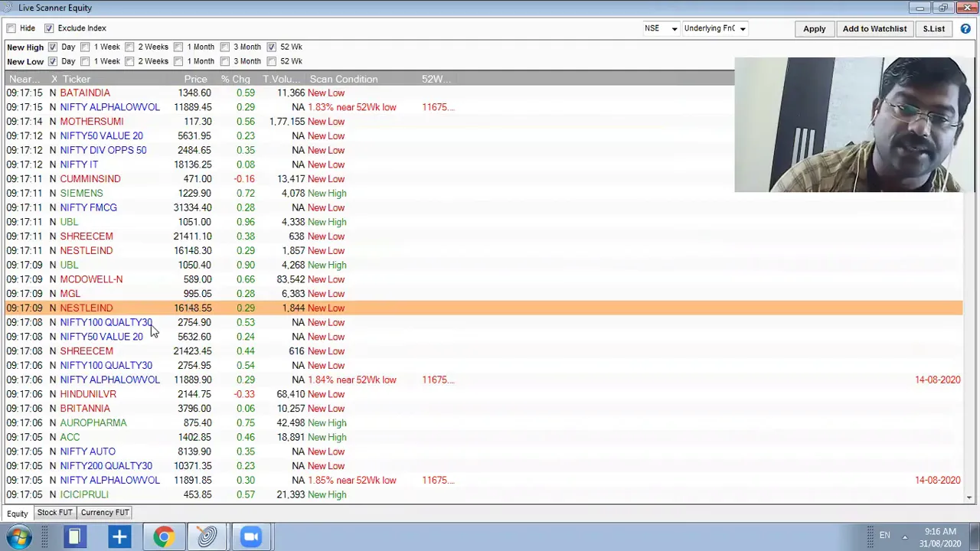980x551 pixels.
Task: Enable New High 1 Month checkbox
Action: [x=178, y=47]
